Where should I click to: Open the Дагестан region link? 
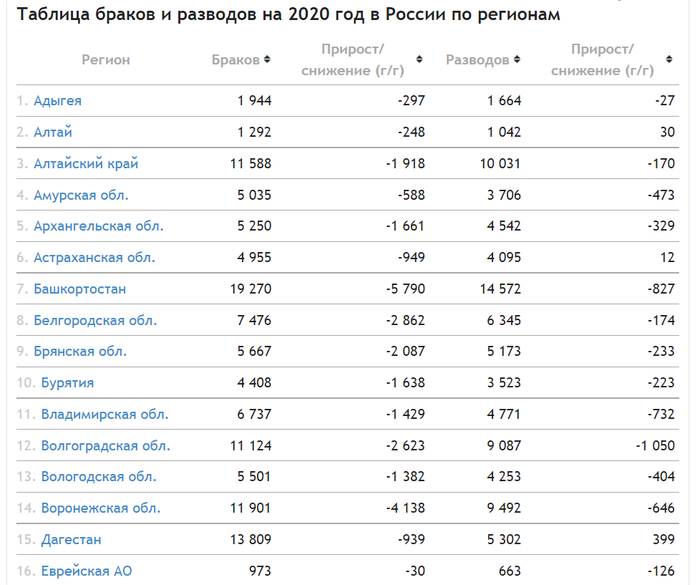coord(71,539)
